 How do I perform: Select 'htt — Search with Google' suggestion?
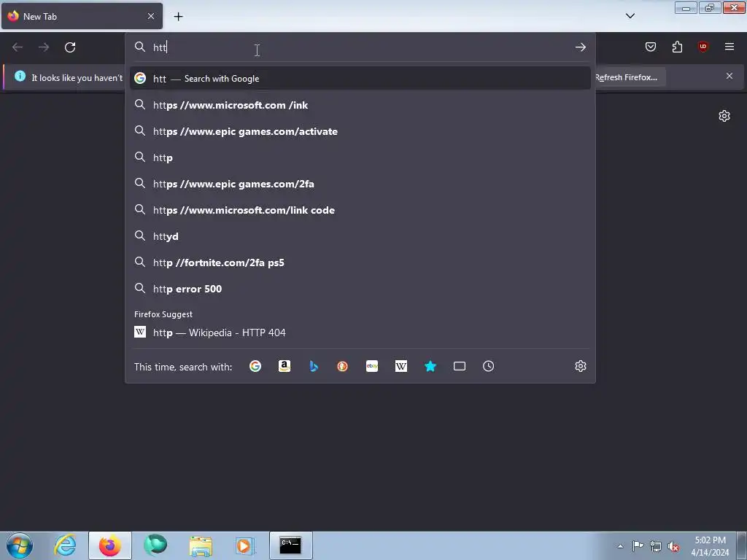[360, 79]
